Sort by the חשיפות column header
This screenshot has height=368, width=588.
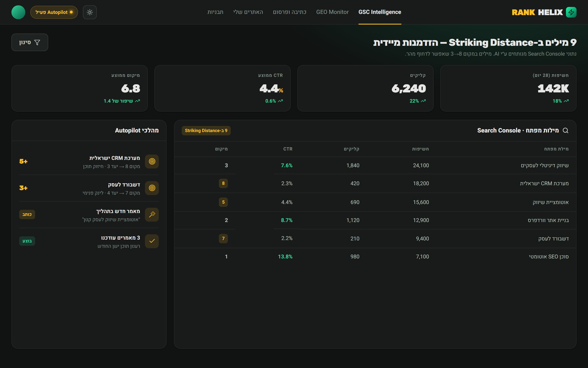click(x=420, y=149)
